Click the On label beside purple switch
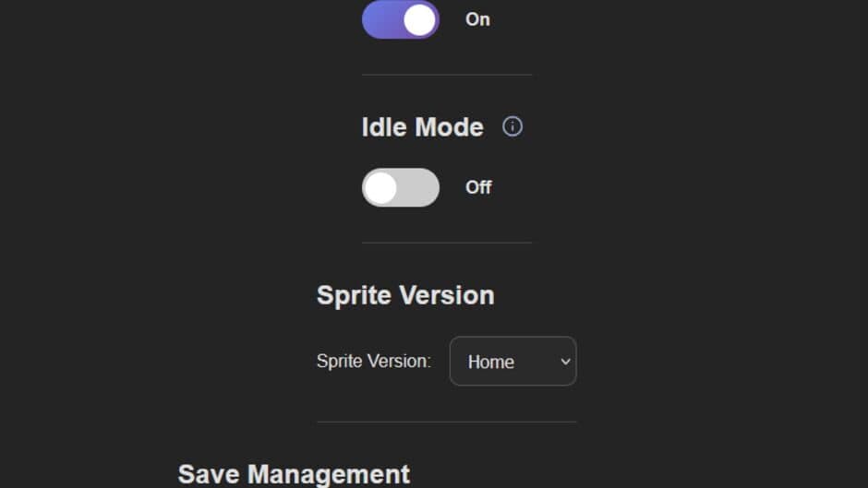Image resolution: width=868 pixels, height=488 pixels. 477,19
